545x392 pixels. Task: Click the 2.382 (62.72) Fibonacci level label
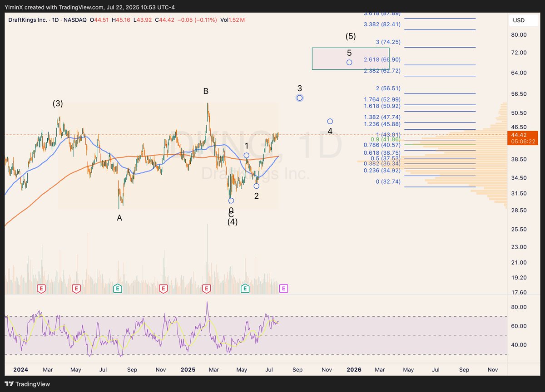[x=382, y=70]
